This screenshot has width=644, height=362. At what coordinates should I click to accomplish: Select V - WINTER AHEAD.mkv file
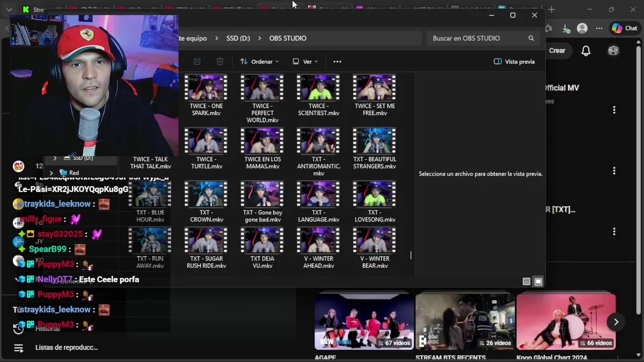(x=318, y=248)
